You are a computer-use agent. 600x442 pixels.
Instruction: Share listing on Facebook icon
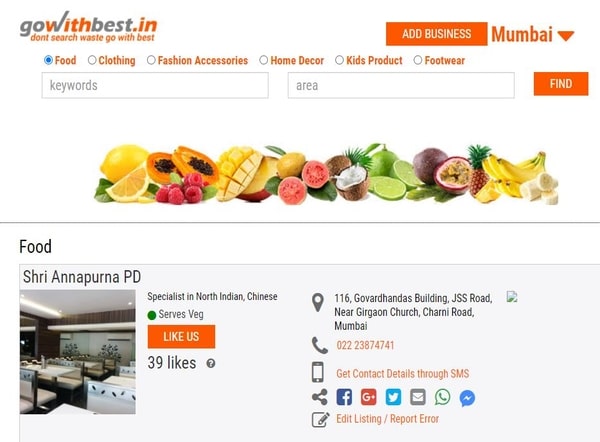click(x=344, y=397)
